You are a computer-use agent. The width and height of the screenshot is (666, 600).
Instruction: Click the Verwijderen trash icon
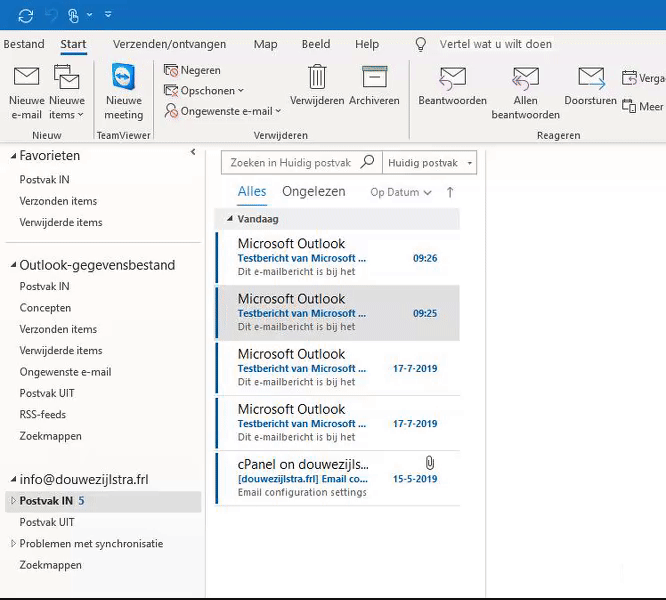(x=317, y=77)
